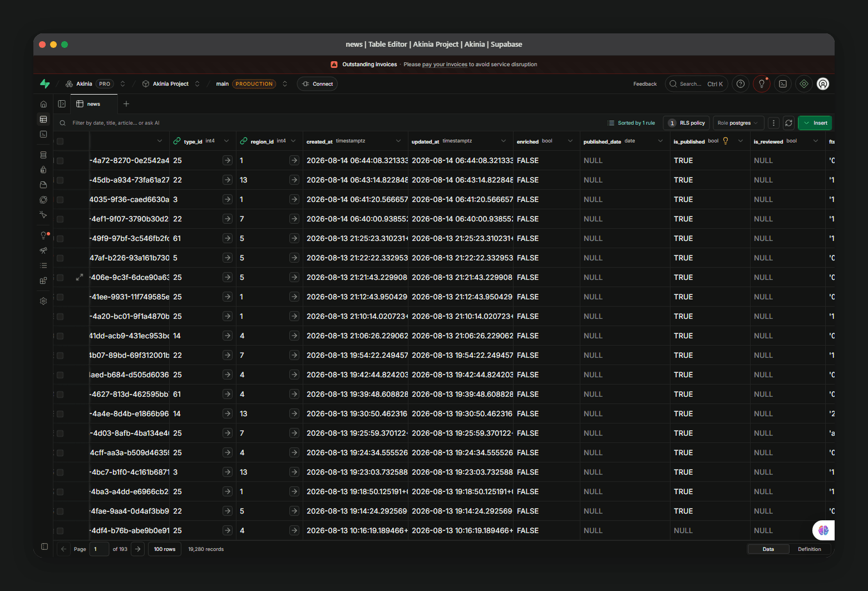
Task: Open the Role postgres dropdown
Action: point(738,123)
